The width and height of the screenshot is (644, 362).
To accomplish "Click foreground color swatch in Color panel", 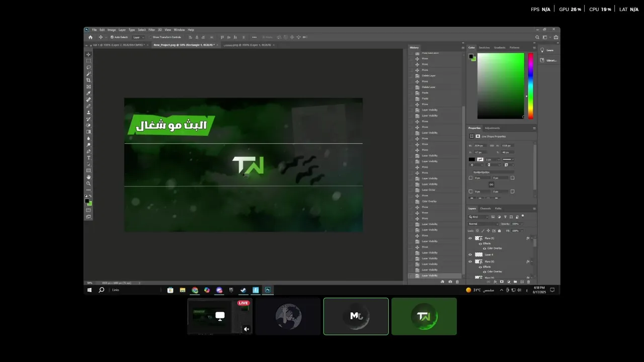I will (471, 56).
